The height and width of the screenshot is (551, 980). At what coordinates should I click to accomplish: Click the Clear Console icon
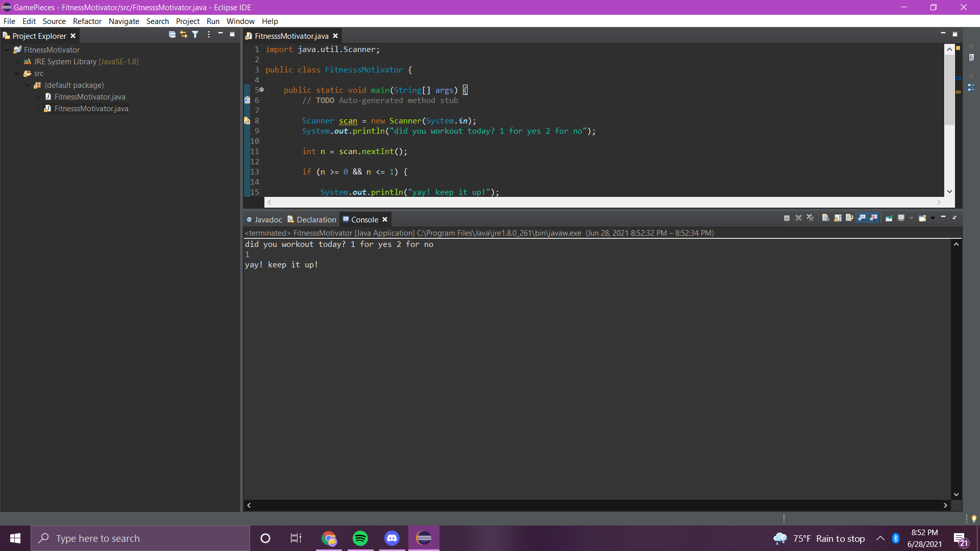pos(825,218)
